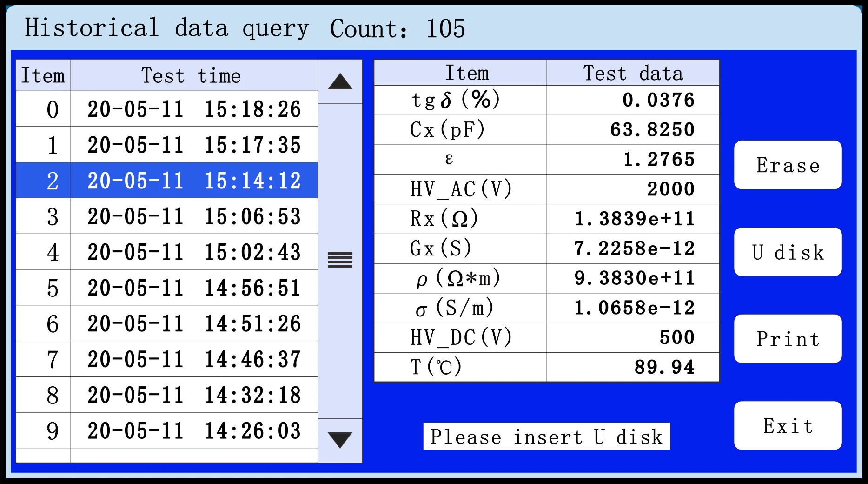Click the HV_AC(V) row label
The image size is (868, 484).
click(x=460, y=189)
